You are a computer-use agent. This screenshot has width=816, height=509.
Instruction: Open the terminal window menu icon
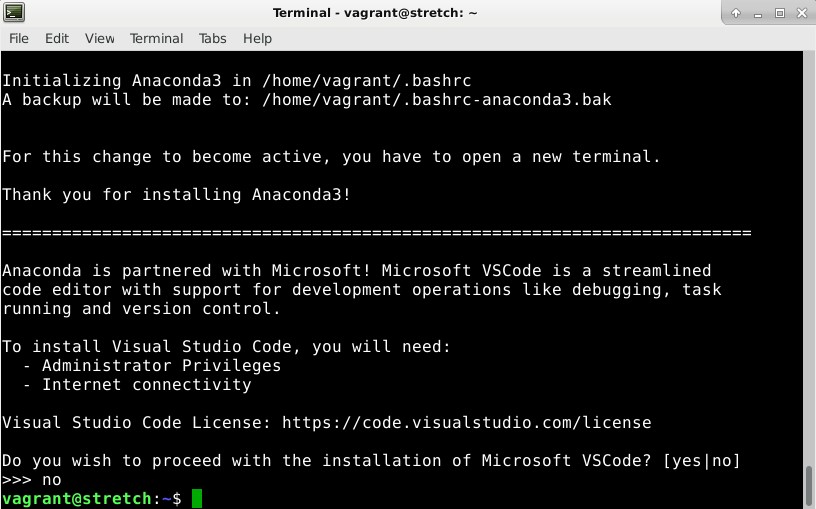pos(14,12)
